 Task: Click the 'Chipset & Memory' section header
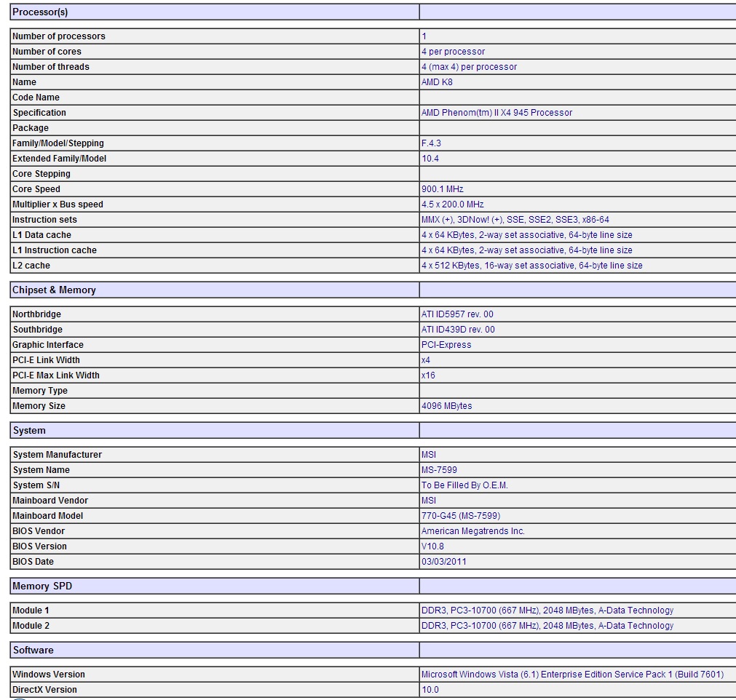pyautogui.click(x=54, y=290)
